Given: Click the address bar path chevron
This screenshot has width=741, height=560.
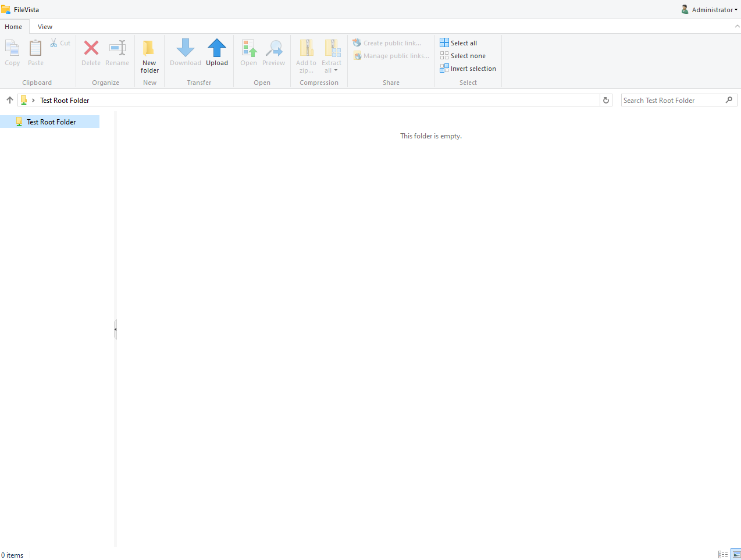Looking at the screenshot, I should coord(33,101).
